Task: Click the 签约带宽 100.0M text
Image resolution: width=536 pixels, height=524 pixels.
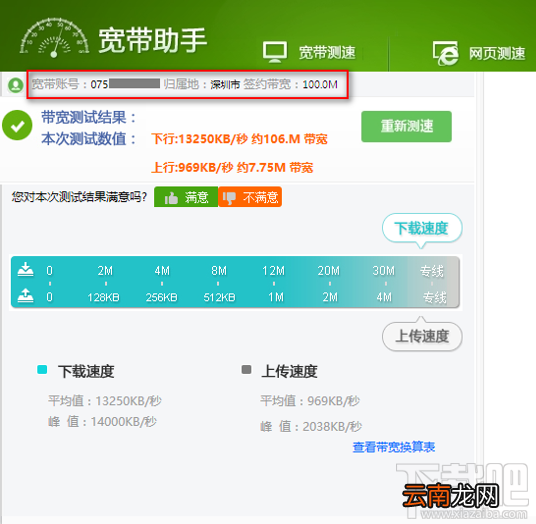Action: point(291,84)
